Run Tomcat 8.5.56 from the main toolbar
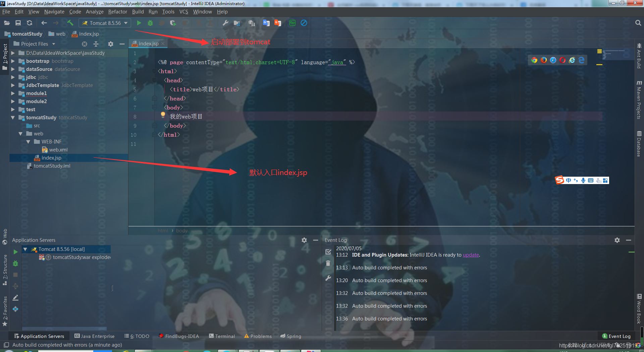Image resolution: width=644 pixels, height=352 pixels. [x=139, y=23]
